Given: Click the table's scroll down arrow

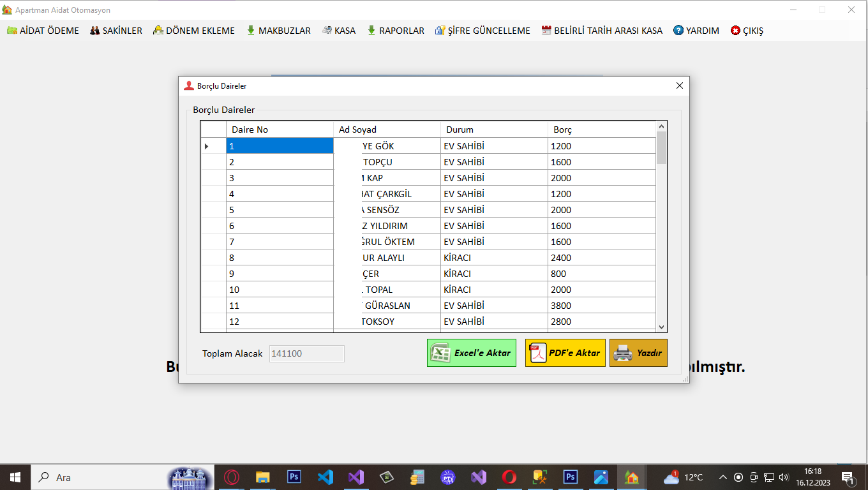Looking at the screenshot, I should [661, 327].
